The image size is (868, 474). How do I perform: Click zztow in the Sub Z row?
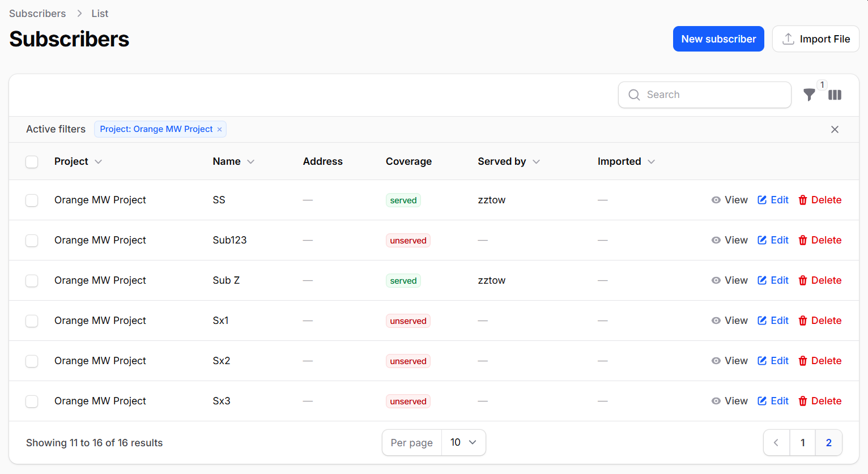pyautogui.click(x=492, y=280)
